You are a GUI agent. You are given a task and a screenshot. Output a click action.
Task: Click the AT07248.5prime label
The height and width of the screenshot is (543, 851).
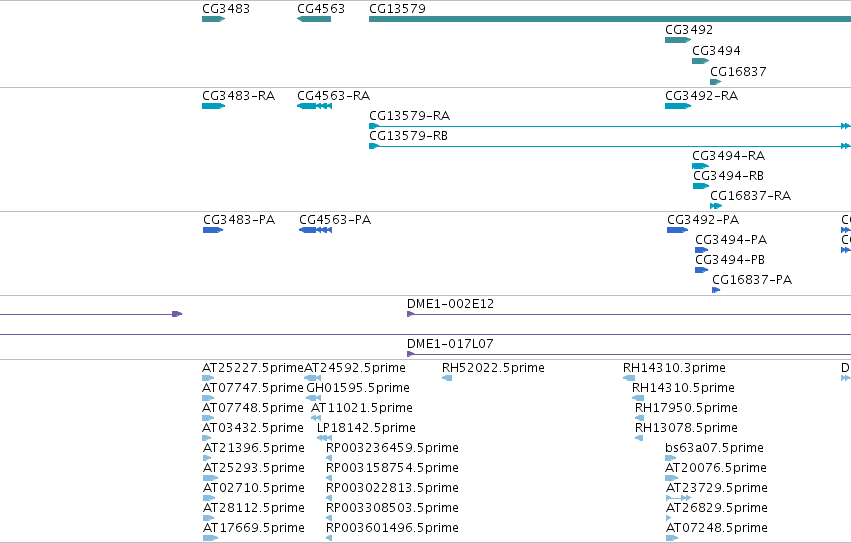pyautogui.click(x=716, y=528)
